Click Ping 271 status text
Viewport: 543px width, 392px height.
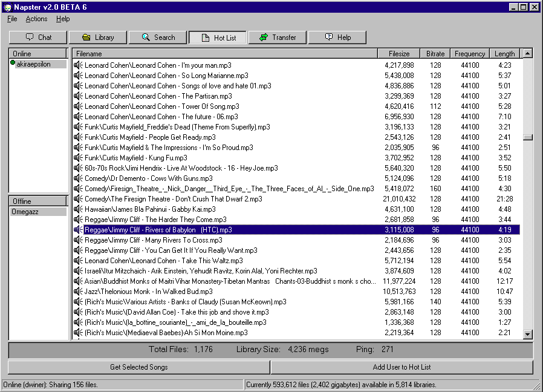375,350
